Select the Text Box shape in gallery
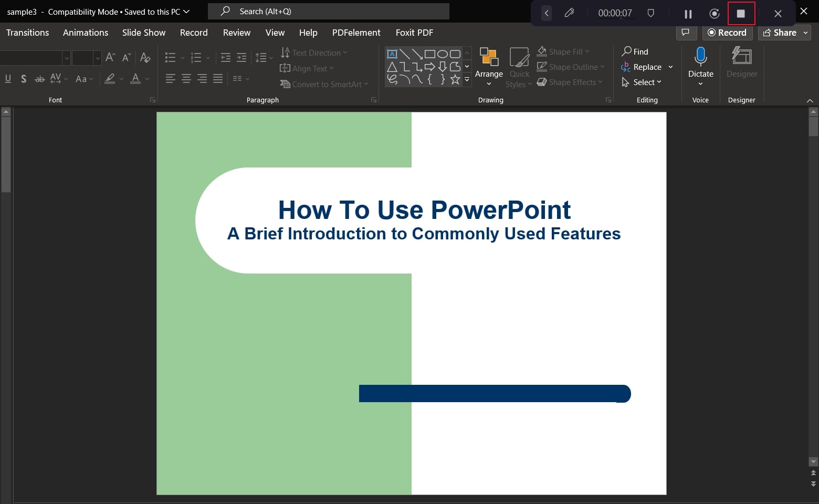This screenshot has height=504, width=819. pyautogui.click(x=392, y=54)
